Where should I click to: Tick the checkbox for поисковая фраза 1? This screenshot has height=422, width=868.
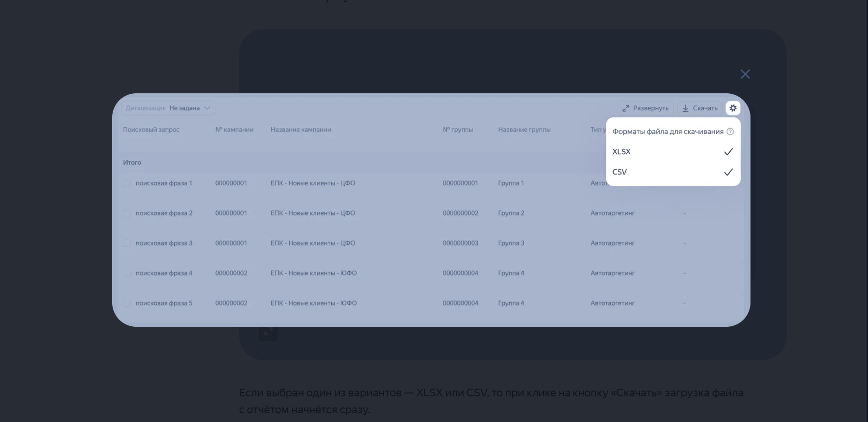(x=127, y=183)
